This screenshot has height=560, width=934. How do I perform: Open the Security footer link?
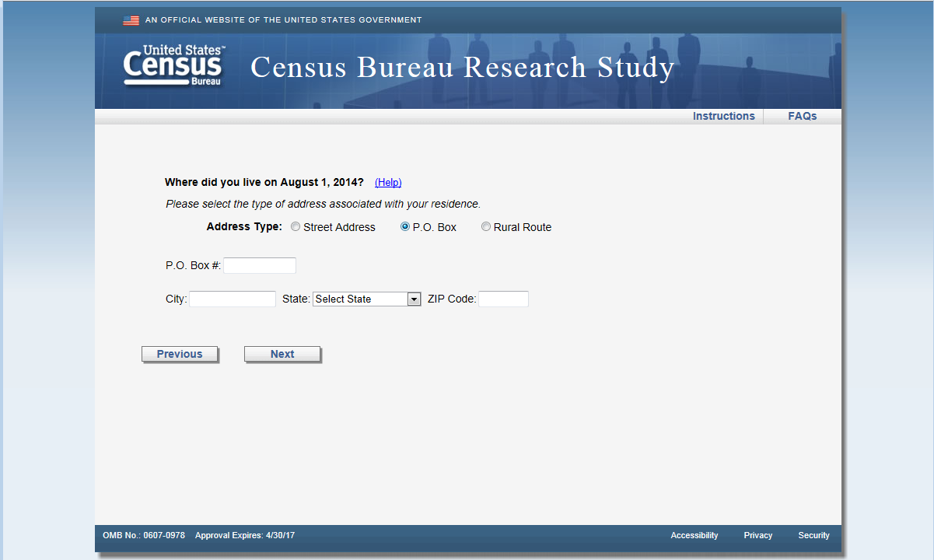pos(813,535)
